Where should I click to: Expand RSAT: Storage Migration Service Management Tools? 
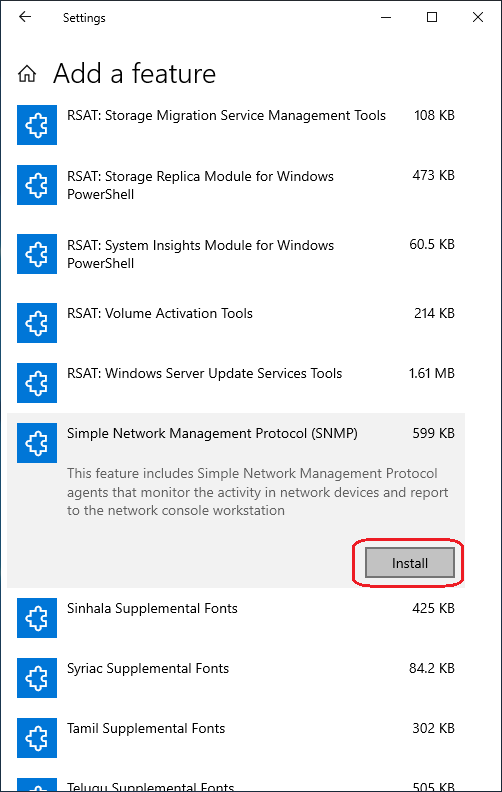(x=236, y=125)
